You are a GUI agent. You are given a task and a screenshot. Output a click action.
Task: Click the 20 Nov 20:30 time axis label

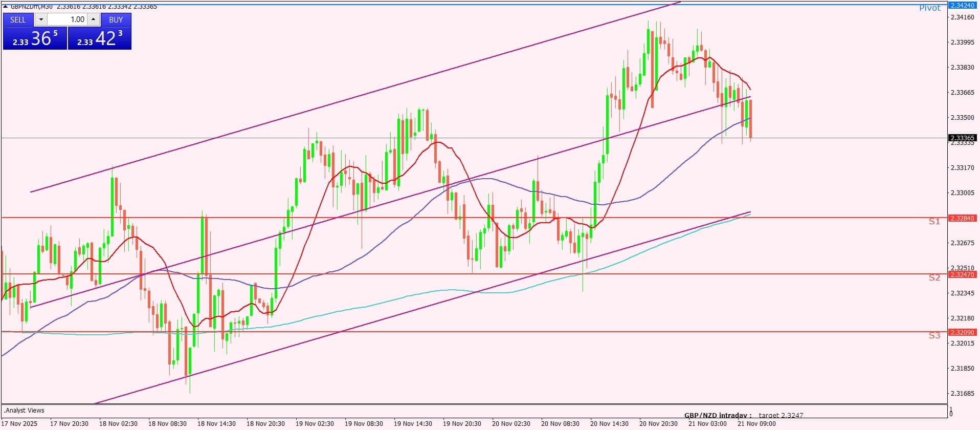658,424
